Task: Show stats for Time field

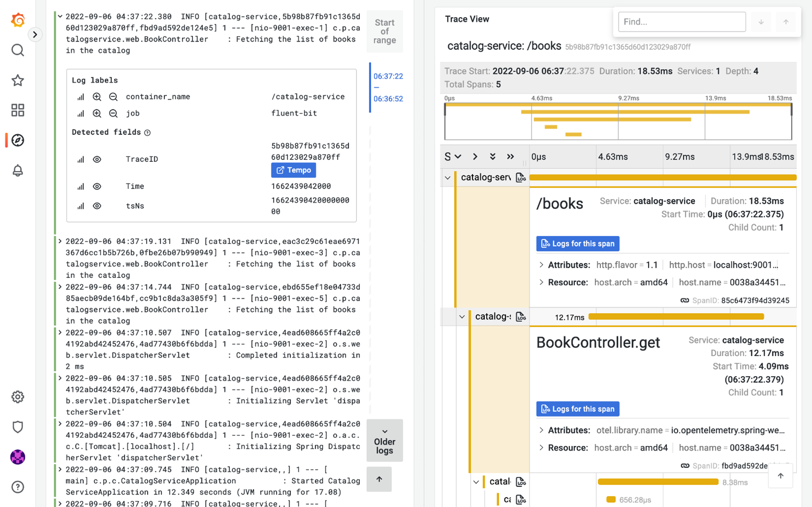Action: click(81, 187)
